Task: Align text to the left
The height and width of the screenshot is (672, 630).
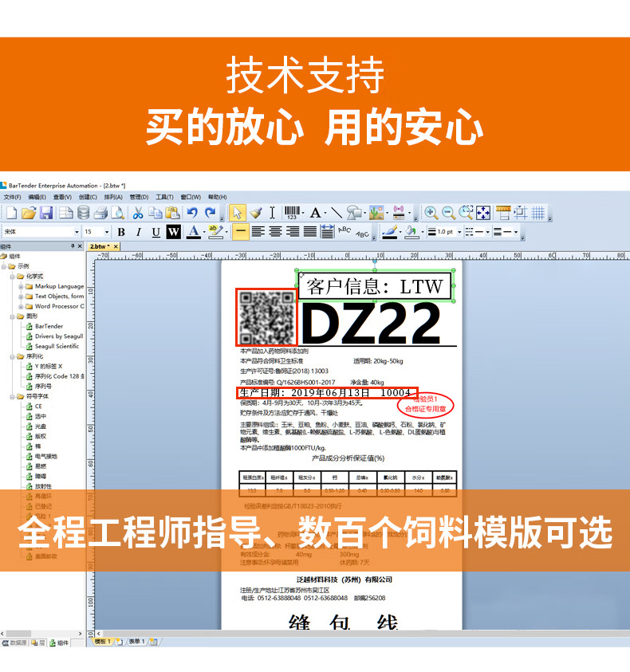Action: pos(258,232)
